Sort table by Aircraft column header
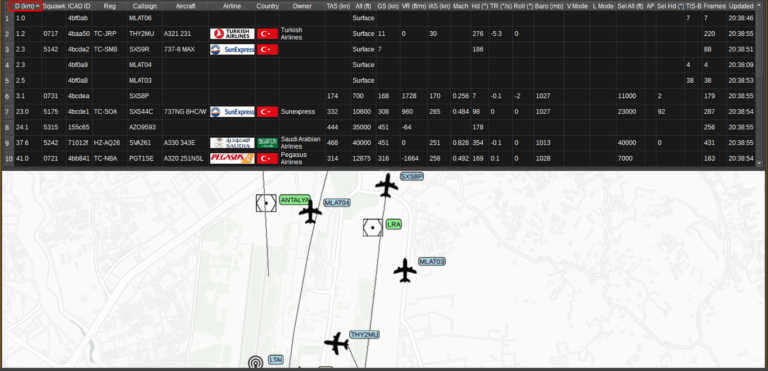The height and width of the screenshot is (371, 768). (x=185, y=6)
